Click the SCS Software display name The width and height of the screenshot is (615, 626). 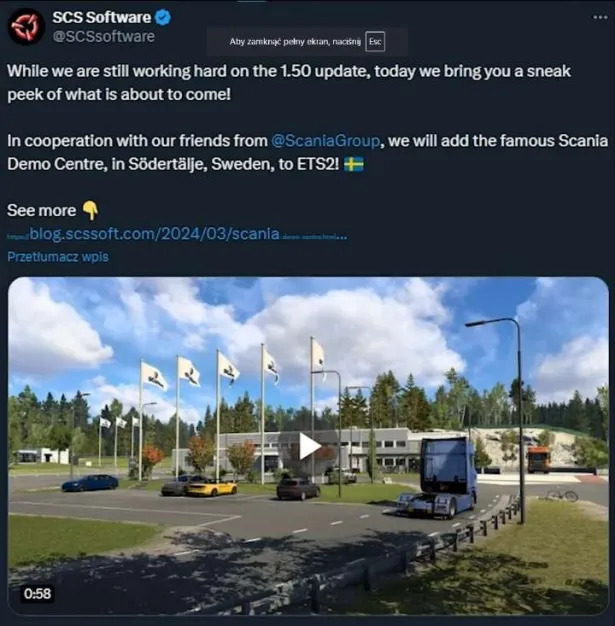pyautogui.click(x=101, y=18)
